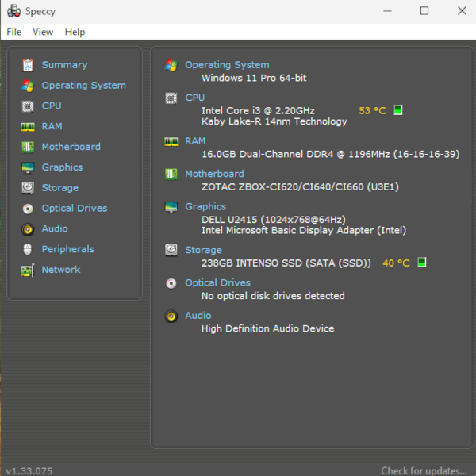This screenshot has width=476, height=476.
Task: Select Operating System in the sidebar
Action: point(83,86)
